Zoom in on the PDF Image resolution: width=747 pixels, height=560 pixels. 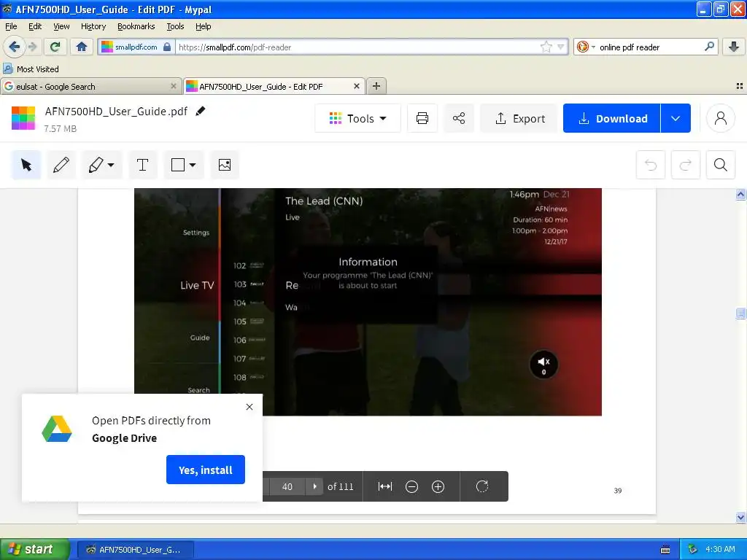click(x=438, y=486)
